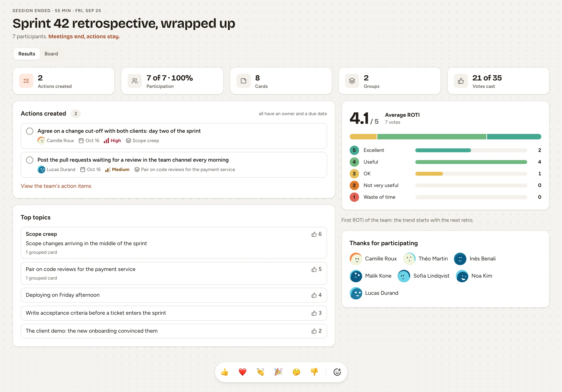This screenshot has width=562, height=392.
Task: Click Théo Martin's avatar
Action: 409,259
